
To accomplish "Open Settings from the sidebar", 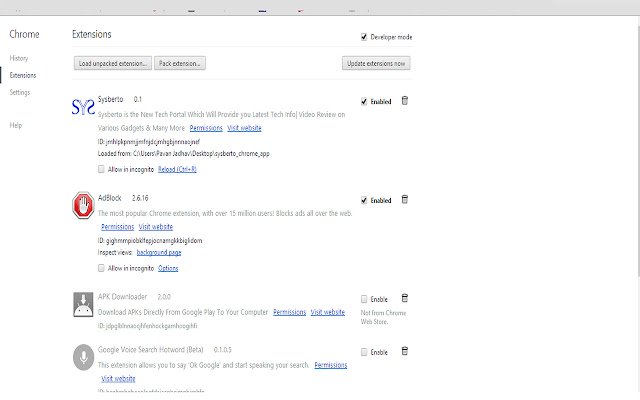I will 20,93.
